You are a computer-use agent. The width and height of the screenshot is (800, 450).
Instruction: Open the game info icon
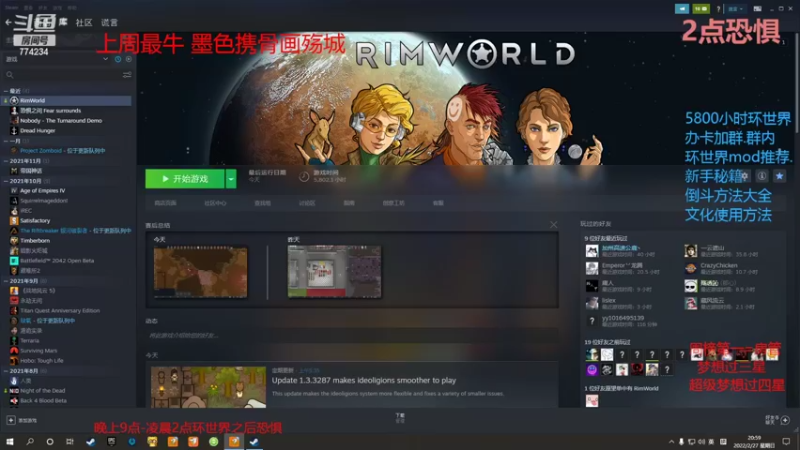[762, 176]
